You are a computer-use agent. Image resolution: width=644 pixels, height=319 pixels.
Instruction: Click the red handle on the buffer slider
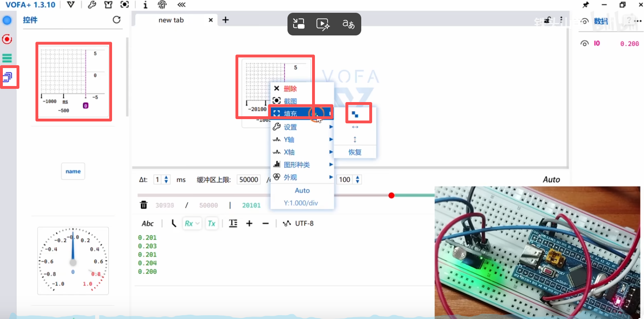391,195
